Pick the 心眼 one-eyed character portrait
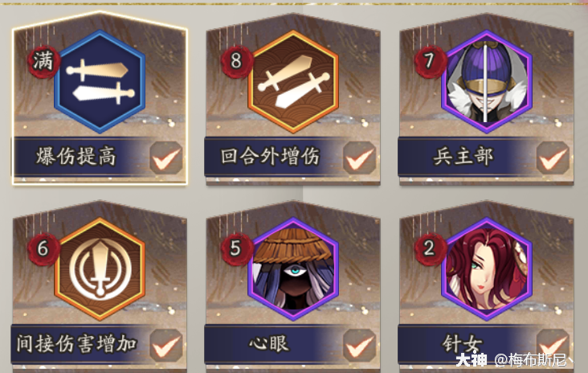The image size is (588, 373). pyautogui.click(x=293, y=269)
